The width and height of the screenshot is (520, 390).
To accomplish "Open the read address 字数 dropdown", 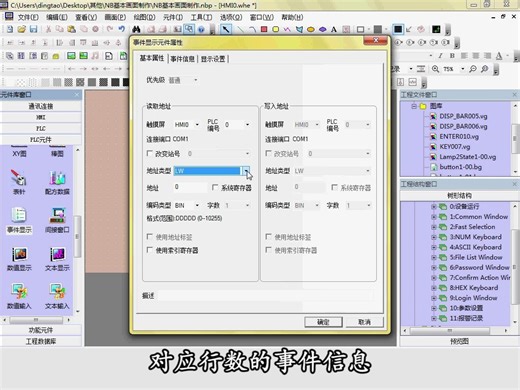I will (x=247, y=205).
